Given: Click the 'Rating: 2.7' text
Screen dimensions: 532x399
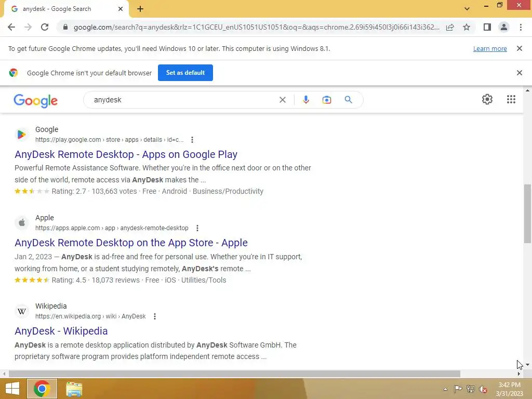Looking at the screenshot, I should [69, 191].
